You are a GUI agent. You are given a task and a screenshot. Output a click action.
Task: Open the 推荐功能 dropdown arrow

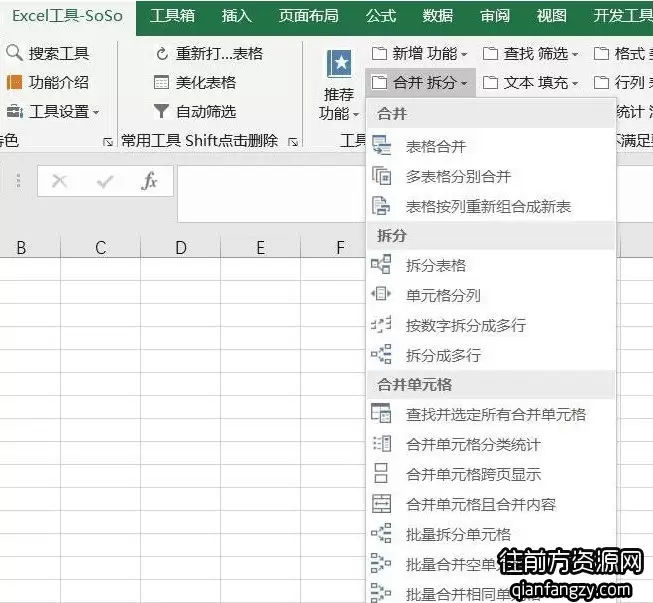[356, 114]
